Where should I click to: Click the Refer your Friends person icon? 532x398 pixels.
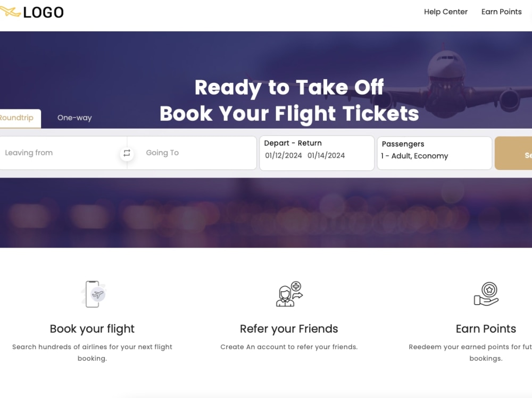click(x=286, y=295)
